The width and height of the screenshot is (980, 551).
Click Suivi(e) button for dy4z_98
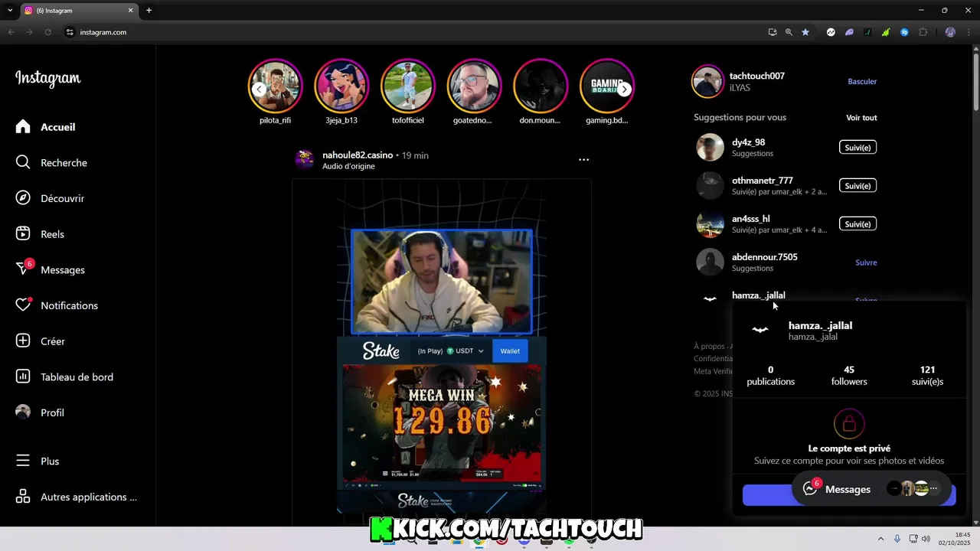(857, 148)
